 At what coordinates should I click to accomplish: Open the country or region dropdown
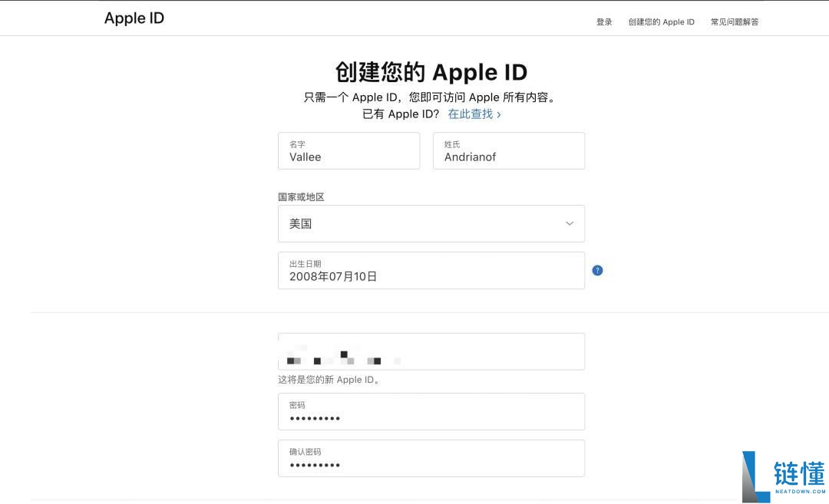pos(431,223)
